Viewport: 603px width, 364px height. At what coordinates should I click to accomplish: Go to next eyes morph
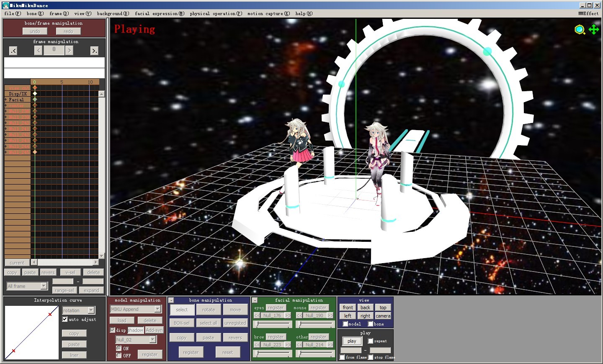tap(288, 315)
